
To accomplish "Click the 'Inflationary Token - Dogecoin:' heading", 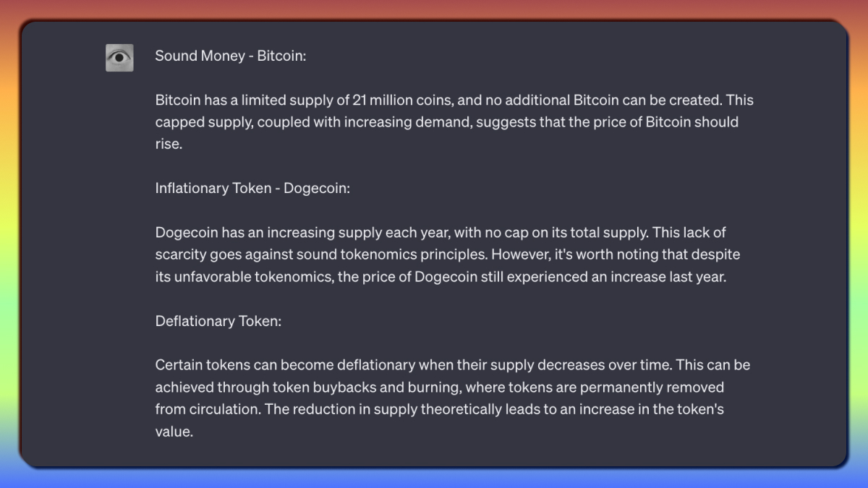I will [x=252, y=188].
